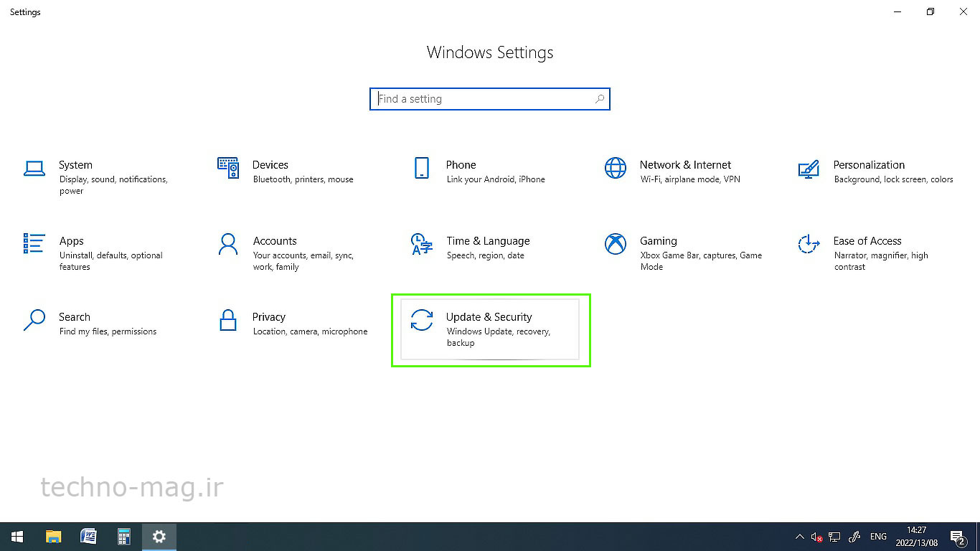Go to the Gaming label
The width and height of the screenshot is (980, 551).
pyautogui.click(x=659, y=241)
